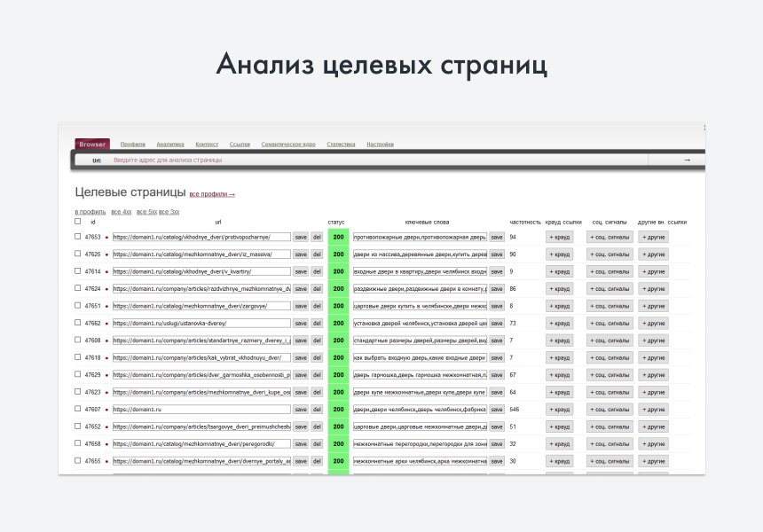Click '+ соц. сигналы' for row 47618
This screenshot has width=763, height=532.
(x=610, y=358)
